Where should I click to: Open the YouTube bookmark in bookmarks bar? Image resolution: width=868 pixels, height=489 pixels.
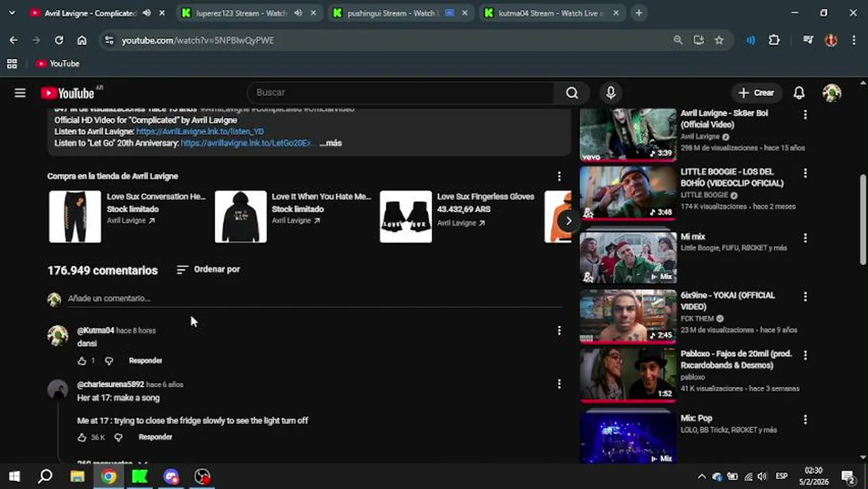(x=58, y=64)
